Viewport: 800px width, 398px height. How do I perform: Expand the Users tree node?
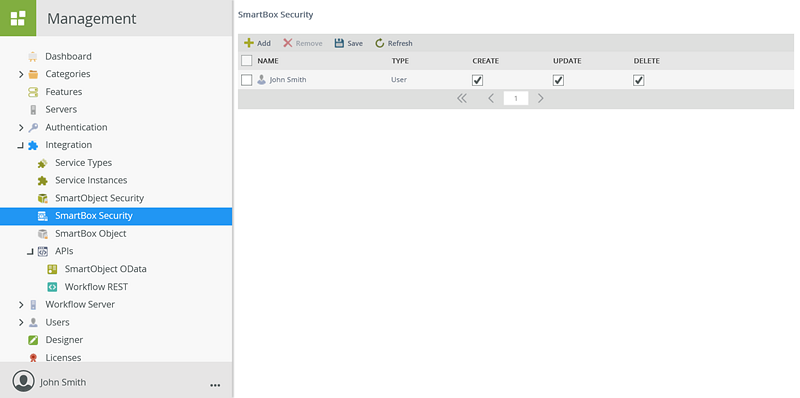(21, 322)
